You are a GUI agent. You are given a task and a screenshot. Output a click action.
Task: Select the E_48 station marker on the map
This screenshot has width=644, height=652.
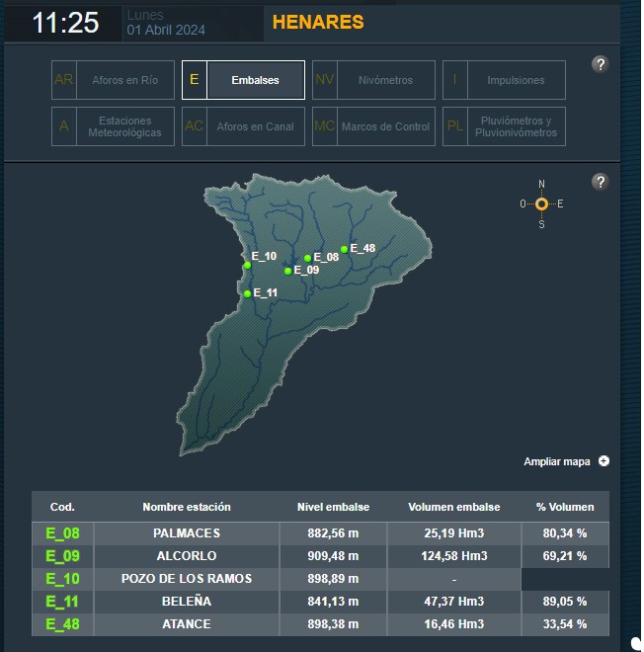345,250
